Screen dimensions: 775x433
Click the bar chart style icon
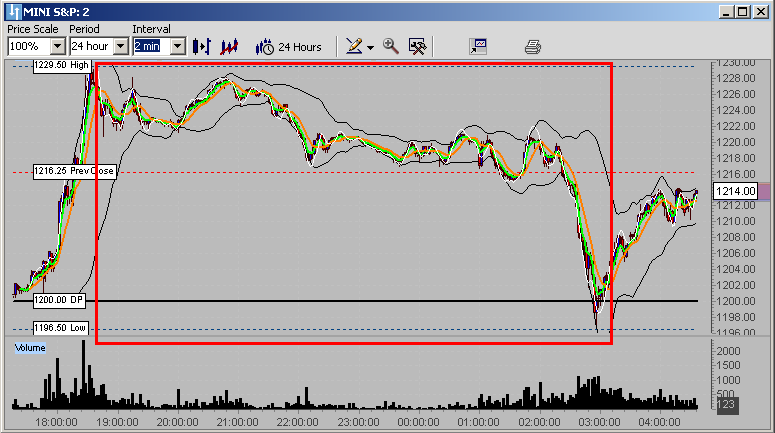pos(201,46)
